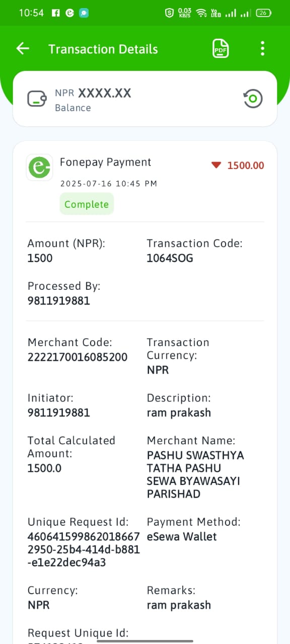Tap the Wi-Fi signal icon in status bar

click(x=201, y=13)
